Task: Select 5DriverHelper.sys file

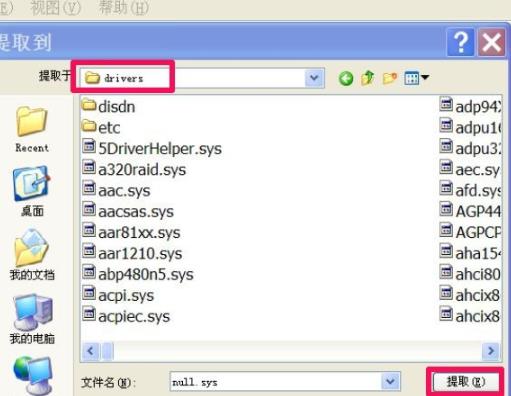Action: point(152,148)
